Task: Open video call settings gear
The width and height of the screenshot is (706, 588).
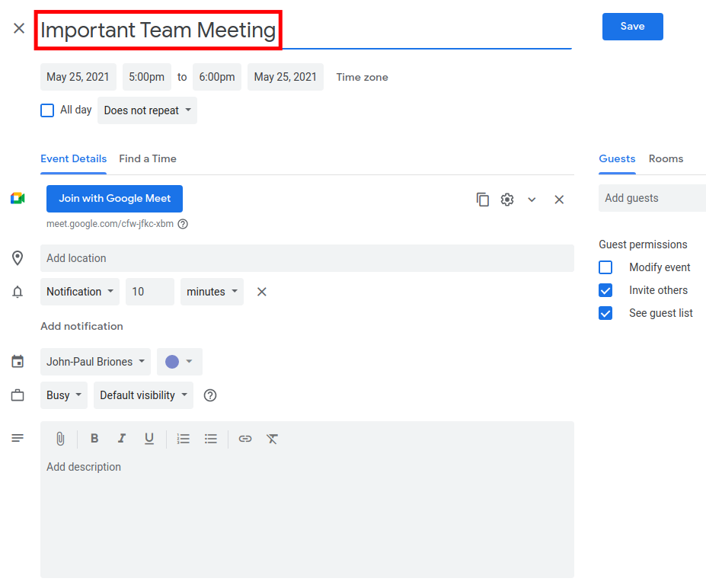Action: pyautogui.click(x=507, y=200)
